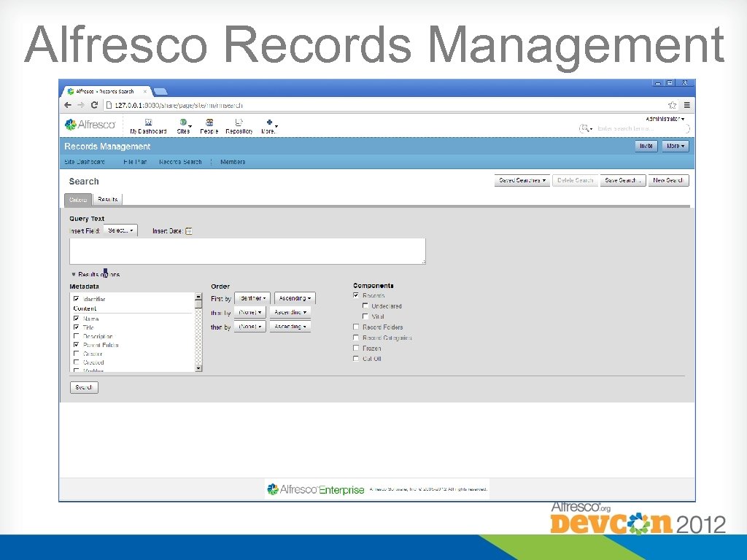Uncheck the Title metadata checkbox
The image size is (747, 560).
point(76,327)
